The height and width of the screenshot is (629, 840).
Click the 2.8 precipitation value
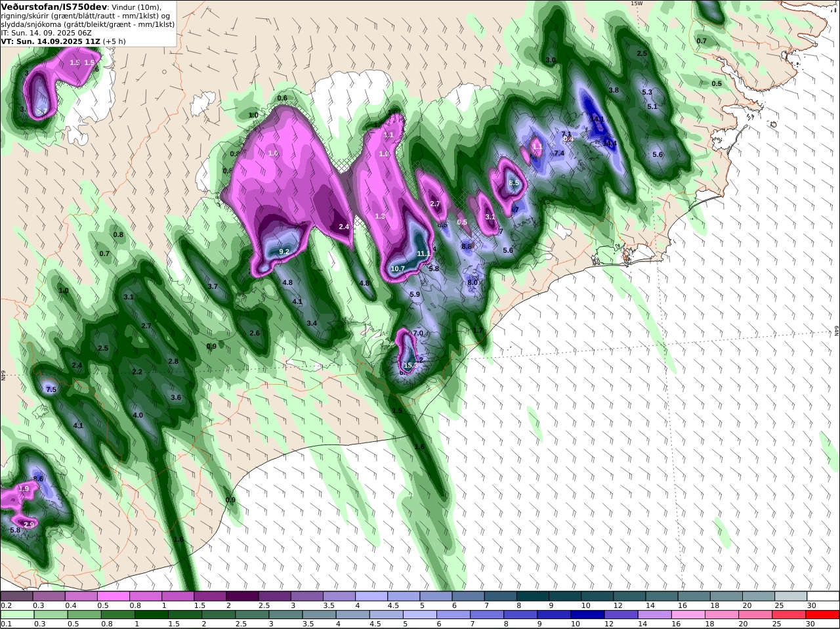(173, 361)
